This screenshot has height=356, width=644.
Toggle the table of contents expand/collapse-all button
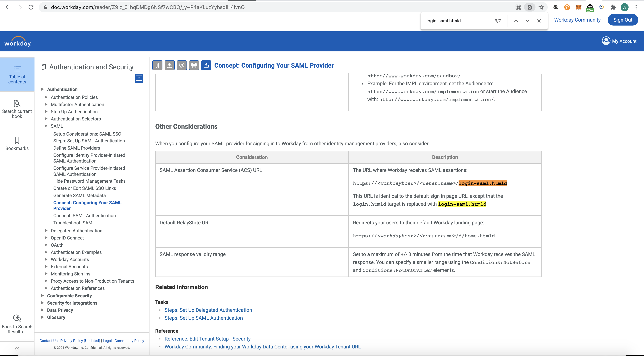click(x=139, y=78)
